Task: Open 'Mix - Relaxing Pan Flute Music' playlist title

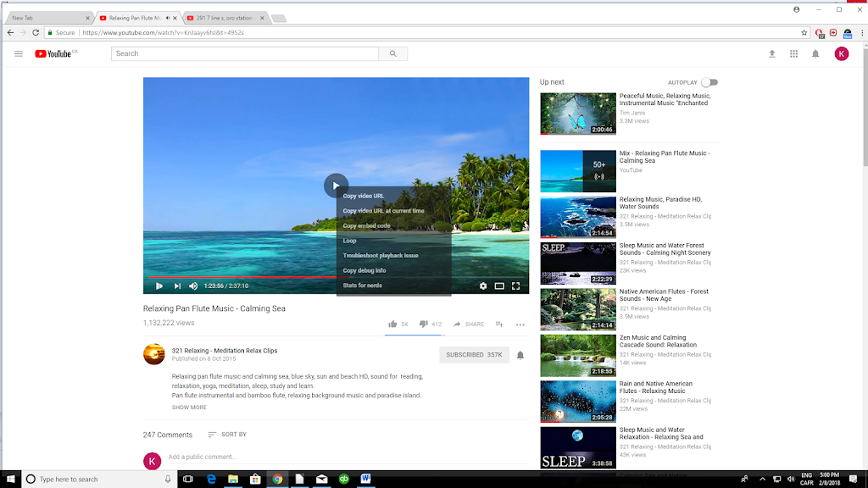Action: tap(665, 157)
